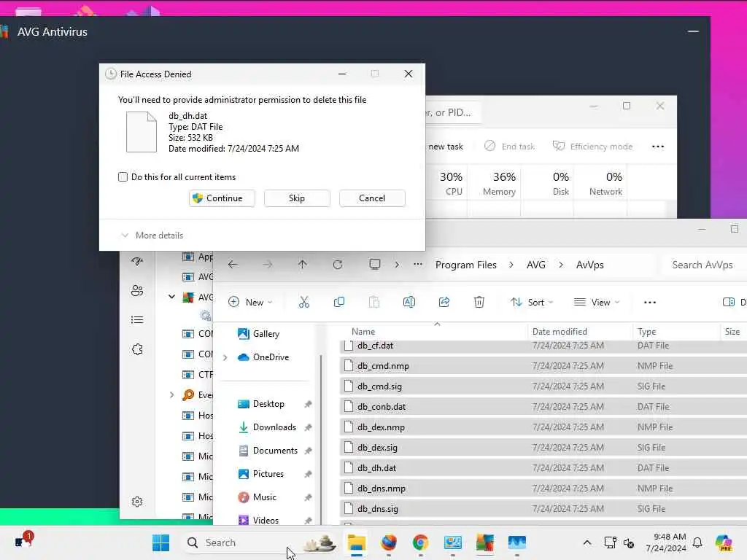Open the Sort dropdown
This screenshot has height=560, width=747.
click(x=532, y=303)
